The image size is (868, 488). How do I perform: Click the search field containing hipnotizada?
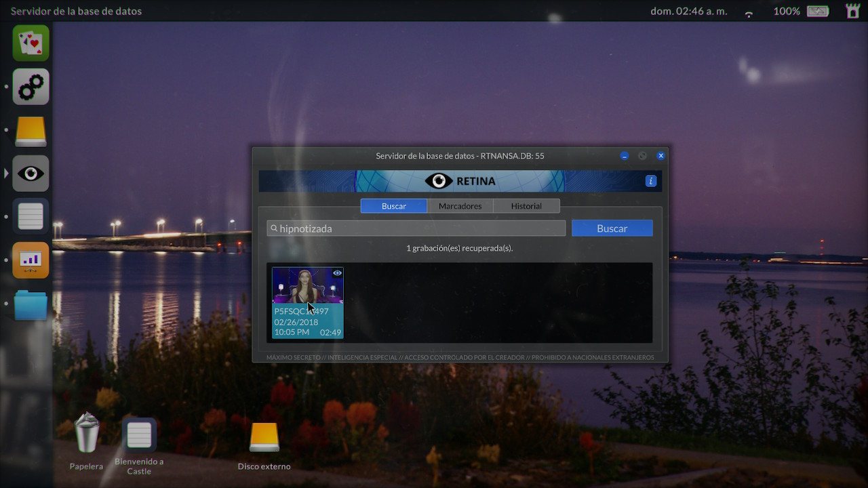[x=416, y=228]
